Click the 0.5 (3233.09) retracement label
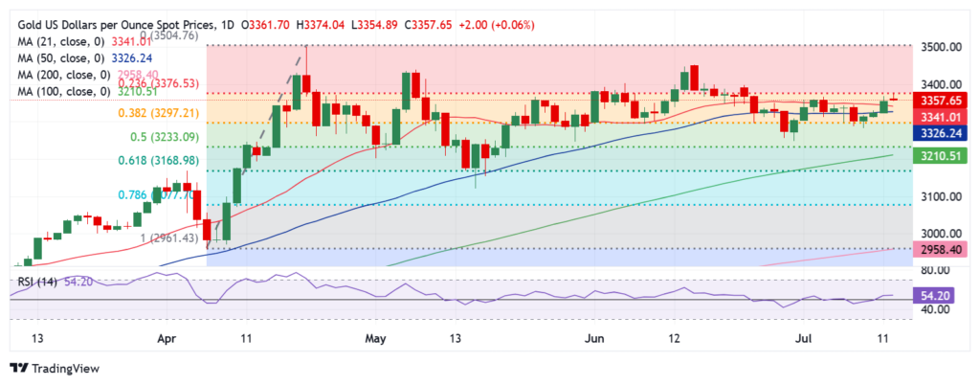Image resolution: width=980 pixels, height=385 pixels. click(x=162, y=137)
